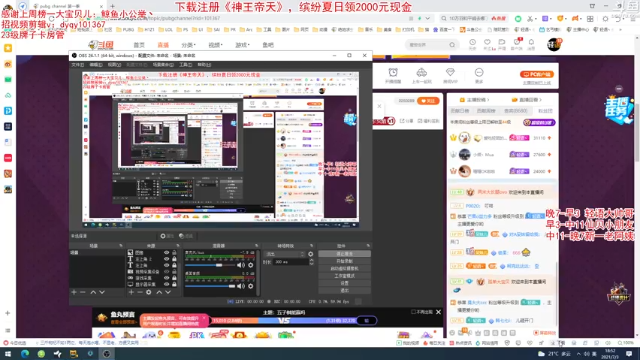Open messages icon with red badge

coord(517,42)
